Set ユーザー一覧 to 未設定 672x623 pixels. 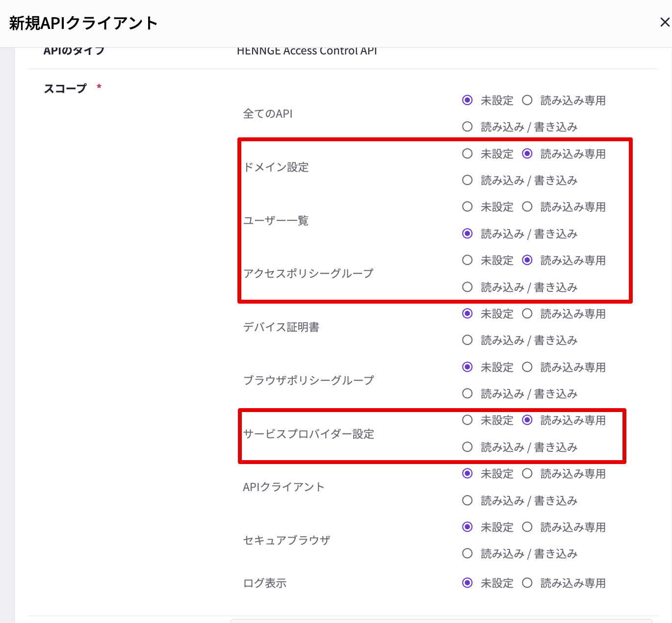point(467,207)
